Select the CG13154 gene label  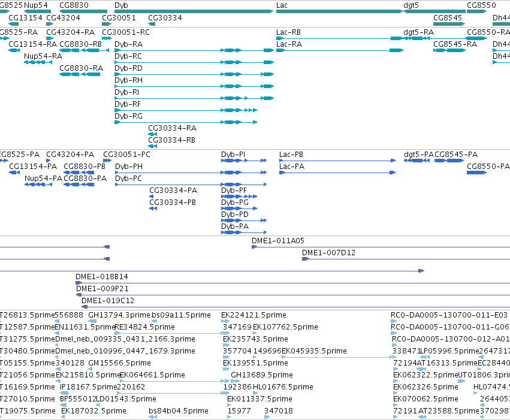pyautogui.click(x=25, y=17)
